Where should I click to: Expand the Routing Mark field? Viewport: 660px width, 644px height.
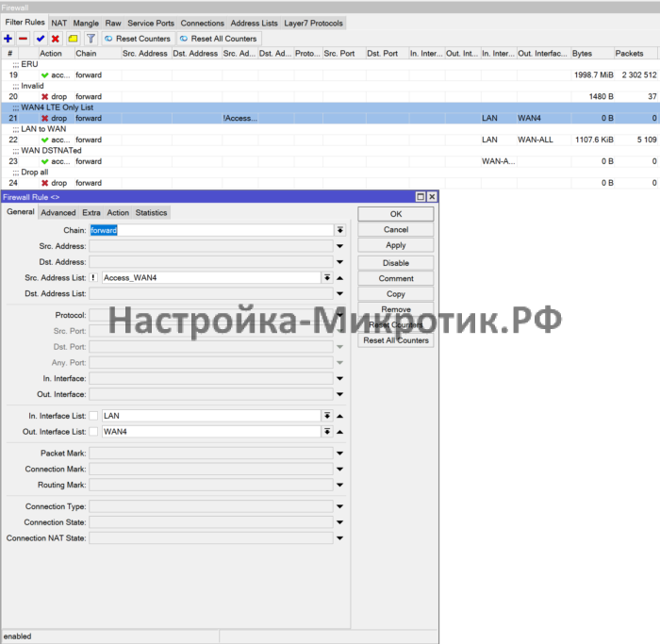pos(340,486)
